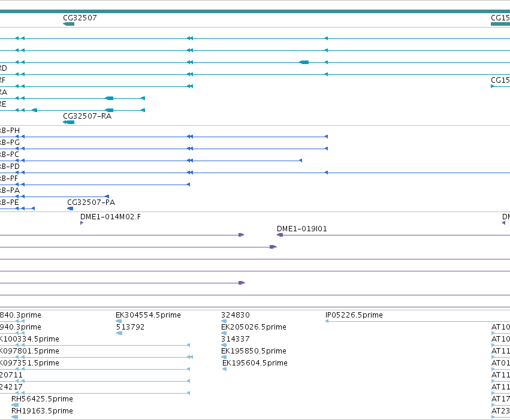Select the RH56425.5prime EST glyph

tap(15, 405)
